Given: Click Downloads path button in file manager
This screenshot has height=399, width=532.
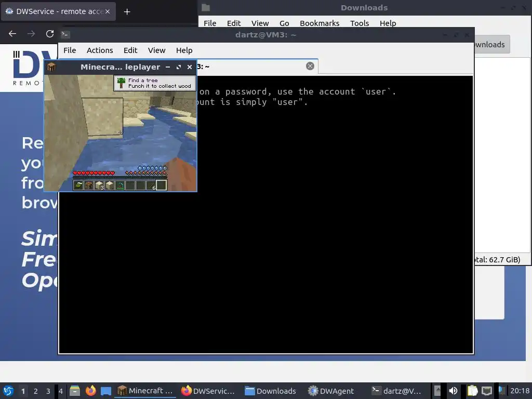Looking at the screenshot, I should 491,45.
